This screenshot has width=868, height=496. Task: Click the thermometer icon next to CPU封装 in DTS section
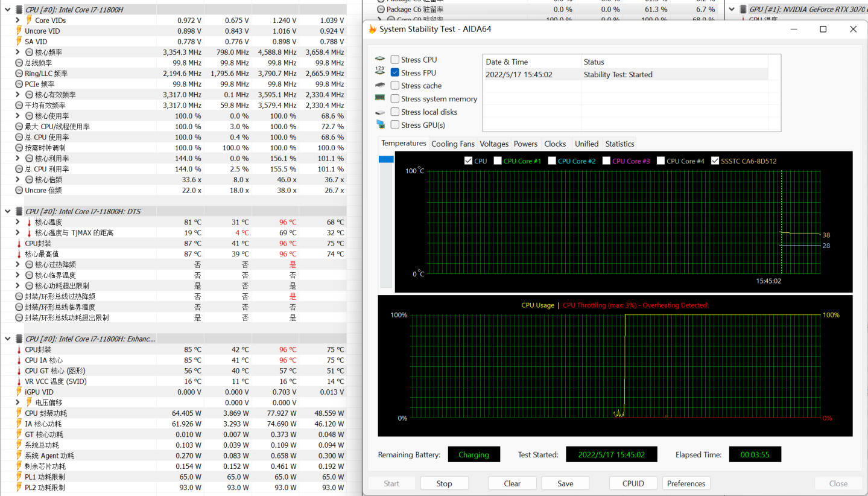click(19, 243)
